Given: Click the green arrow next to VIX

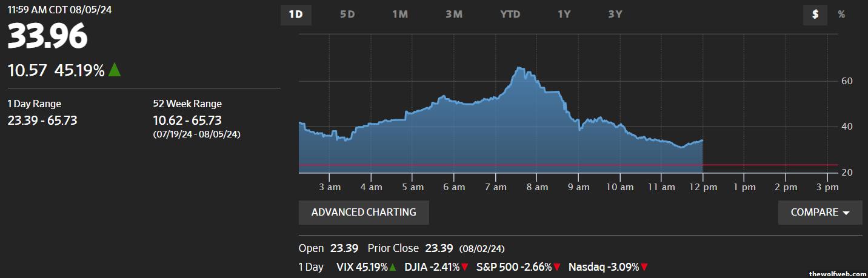Looking at the screenshot, I should click(393, 267).
